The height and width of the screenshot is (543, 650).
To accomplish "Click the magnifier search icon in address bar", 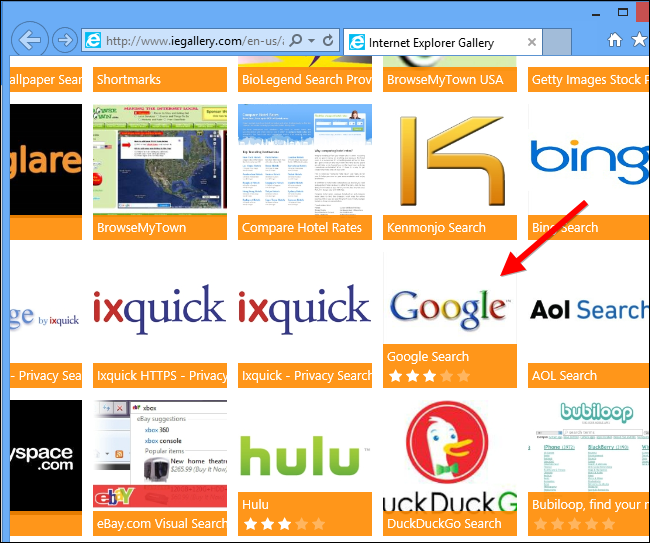I will click(296, 40).
